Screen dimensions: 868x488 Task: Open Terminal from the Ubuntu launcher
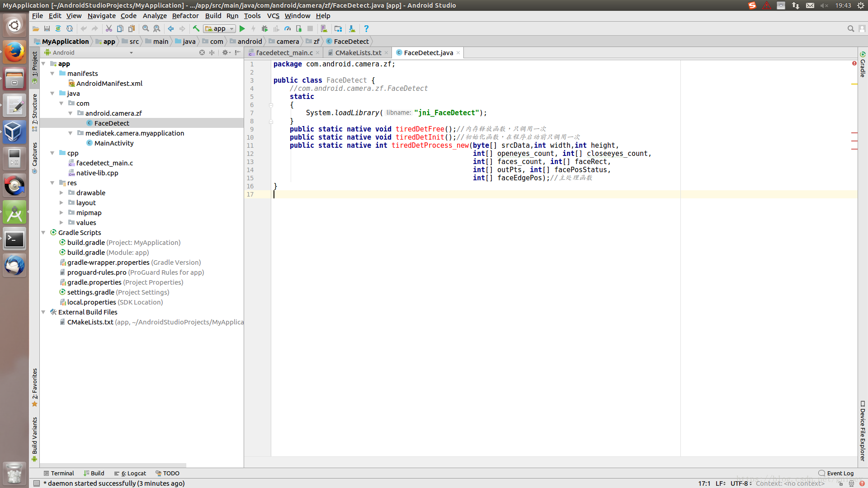tap(14, 239)
